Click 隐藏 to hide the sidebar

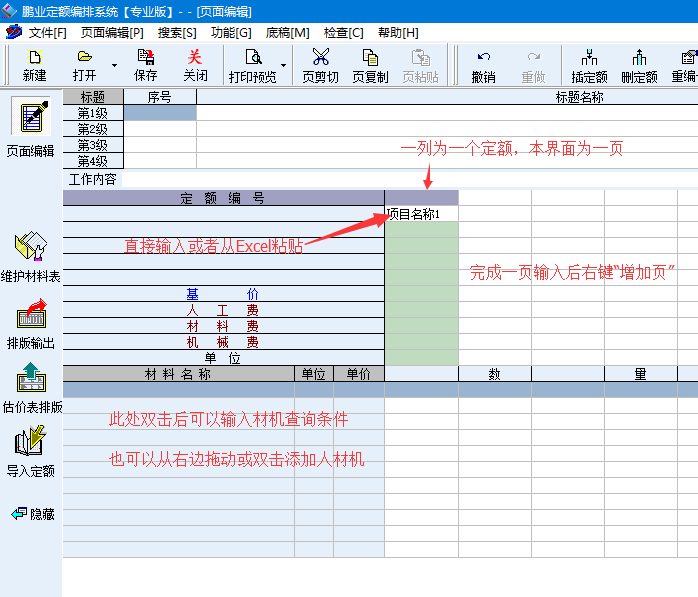[32, 514]
